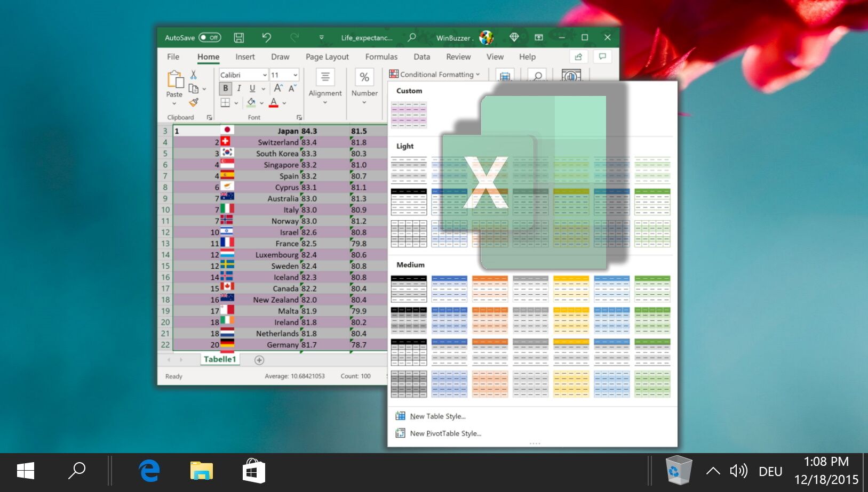
Task: Switch to the Formulas ribbon tab
Action: (x=381, y=57)
